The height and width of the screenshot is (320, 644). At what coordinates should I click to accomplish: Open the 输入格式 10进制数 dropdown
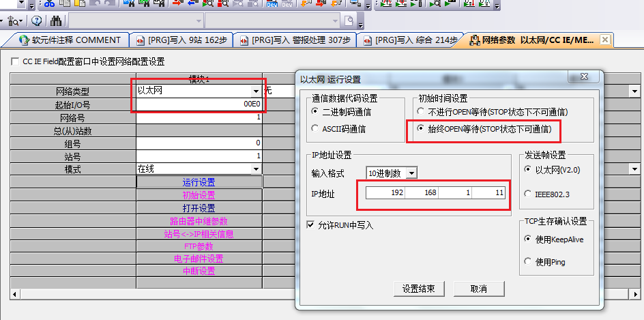[x=411, y=173]
